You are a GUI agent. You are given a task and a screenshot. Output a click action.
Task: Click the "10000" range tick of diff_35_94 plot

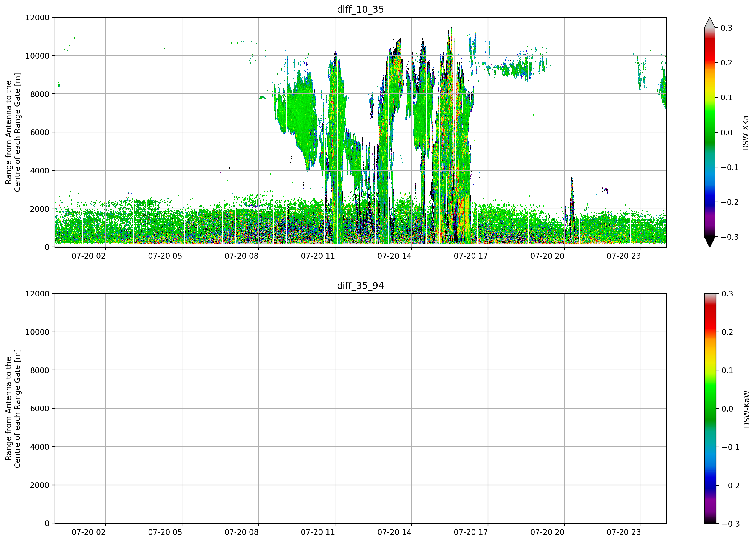coord(37,332)
